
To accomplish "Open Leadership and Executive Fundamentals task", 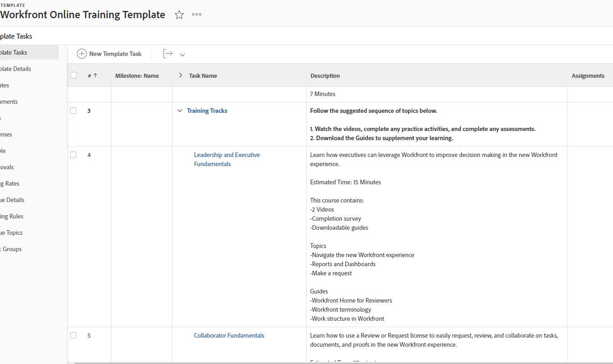I will (x=227, y=159).
